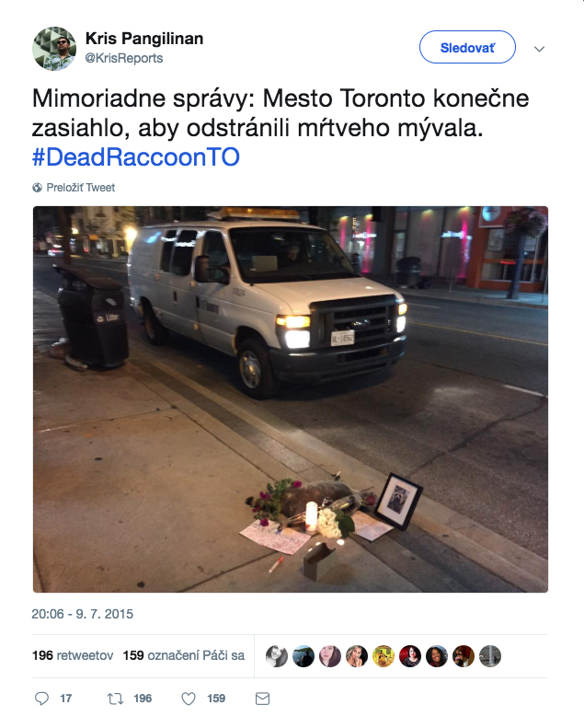This screenshot has width=584, height=728.
Task: Click the reply speech bubble icon
Action: tap(41, 699)
